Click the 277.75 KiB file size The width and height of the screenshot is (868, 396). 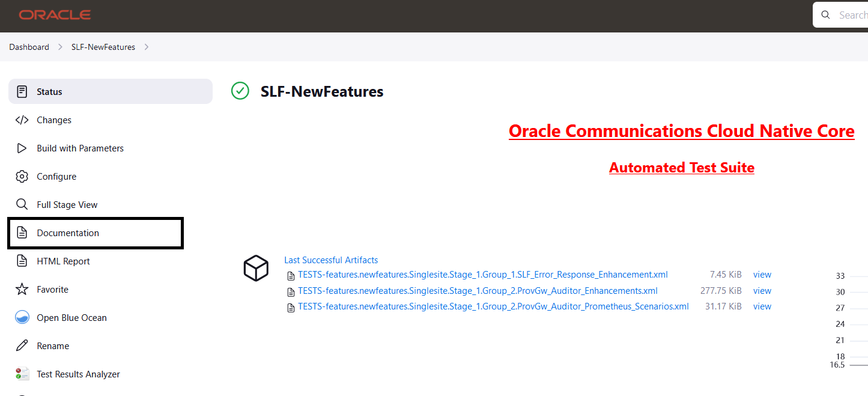[721, 291]
